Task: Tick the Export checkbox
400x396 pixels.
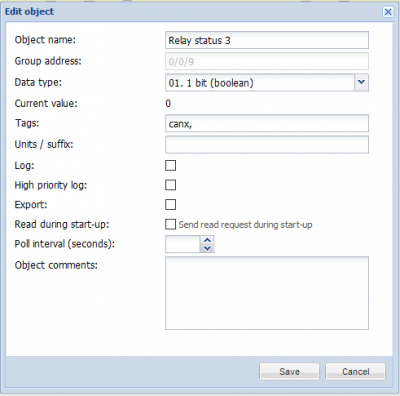Action: 170,204
